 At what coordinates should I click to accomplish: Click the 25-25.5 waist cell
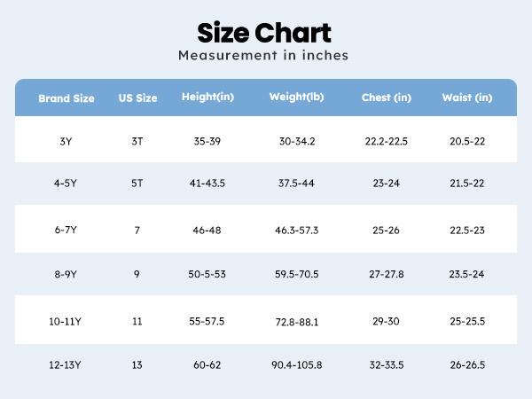[467, 320]
